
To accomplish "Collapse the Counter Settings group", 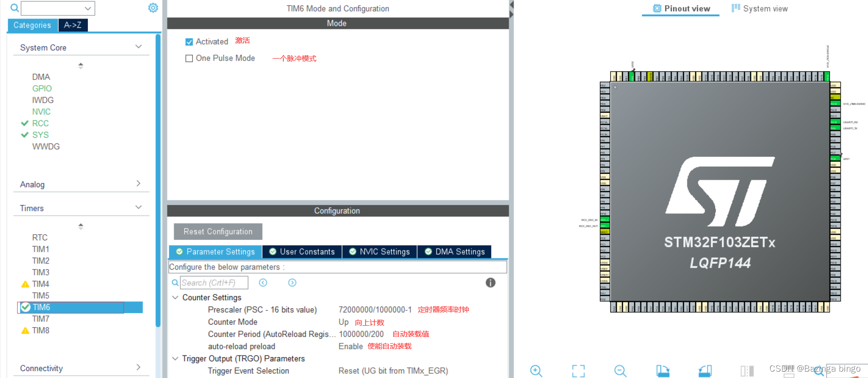I will pos(175,297).
